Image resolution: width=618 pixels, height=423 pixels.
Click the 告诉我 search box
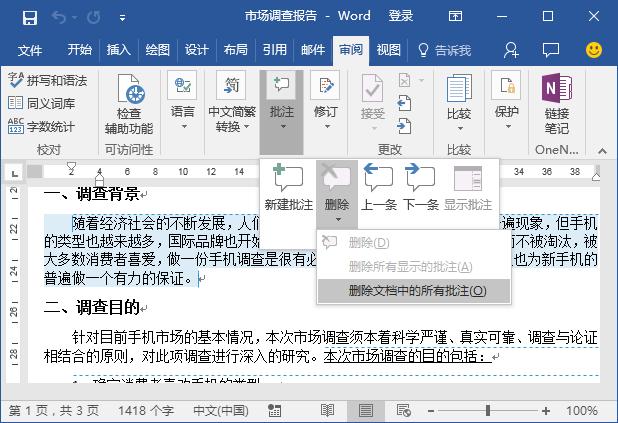pos(445,50)
